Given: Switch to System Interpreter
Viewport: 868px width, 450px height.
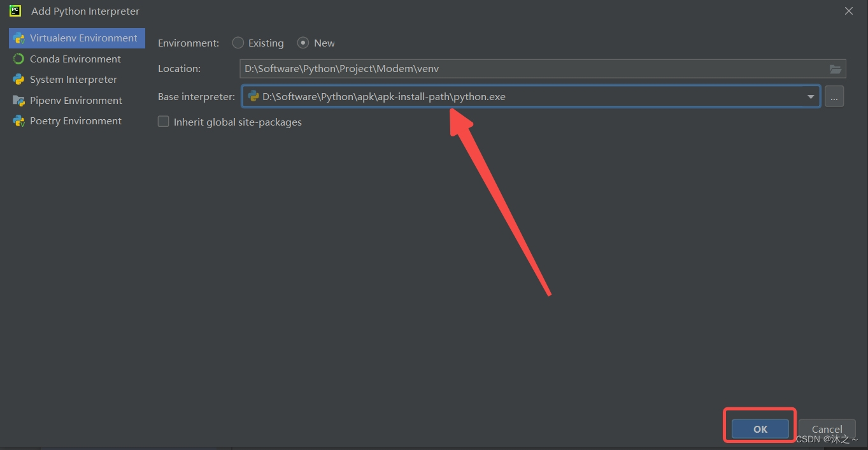Looking at the screenshot, I should pos(77,80).
